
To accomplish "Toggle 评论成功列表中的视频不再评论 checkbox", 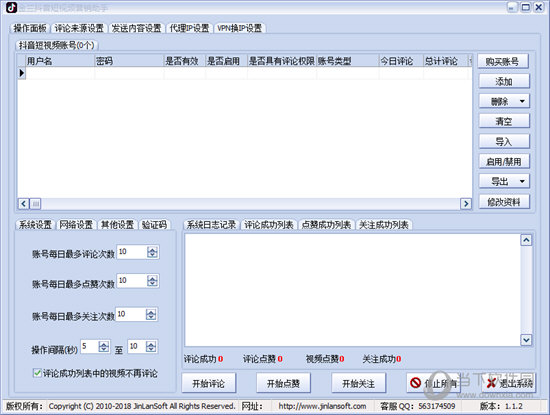I will 37,373.
